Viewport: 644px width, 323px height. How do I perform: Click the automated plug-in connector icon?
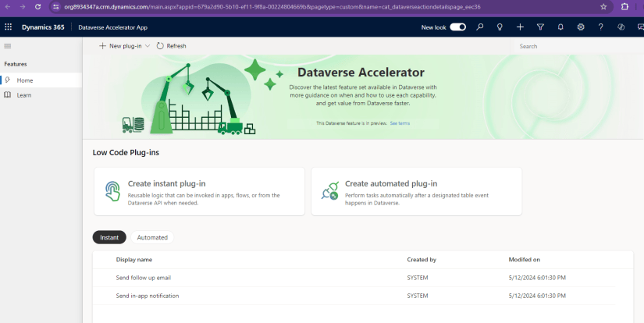pos(329,191)
